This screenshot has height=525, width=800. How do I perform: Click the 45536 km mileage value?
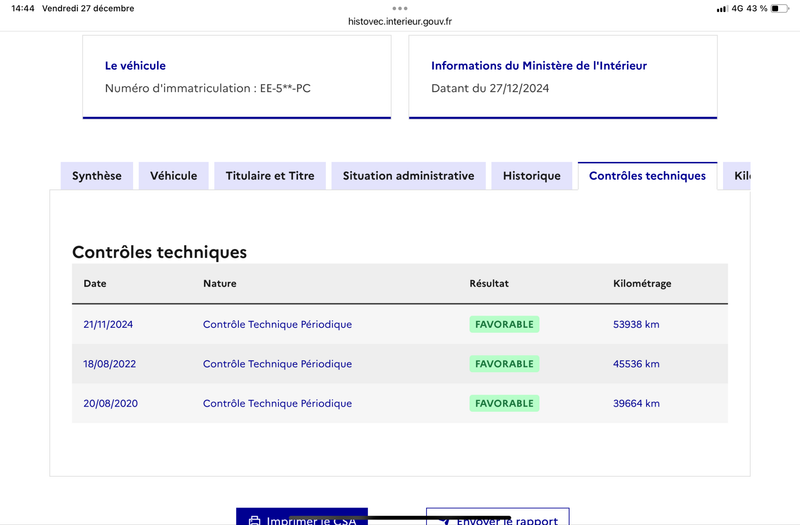click(x=636, y=364)
